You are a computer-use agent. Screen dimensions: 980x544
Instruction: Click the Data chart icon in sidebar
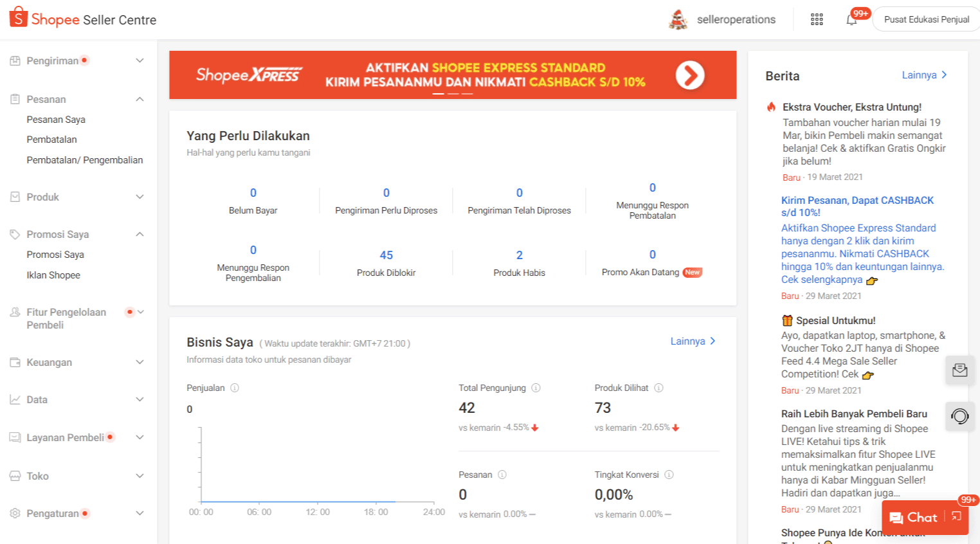click(15, 399)
